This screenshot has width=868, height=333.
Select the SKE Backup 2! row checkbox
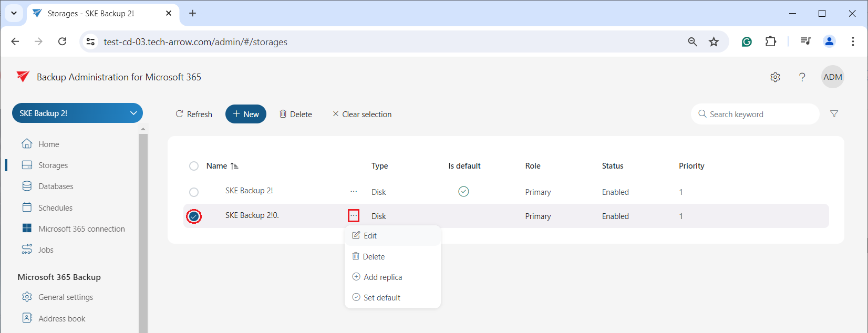[194, 192]
